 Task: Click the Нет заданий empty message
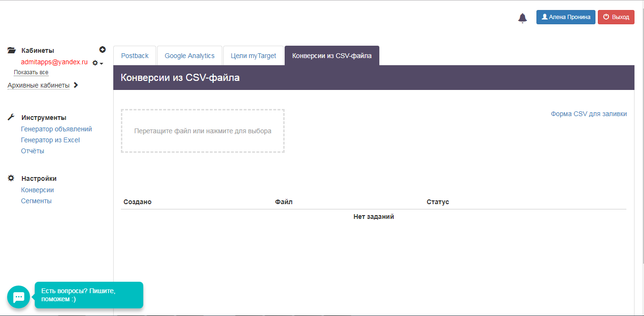[374, 217]
